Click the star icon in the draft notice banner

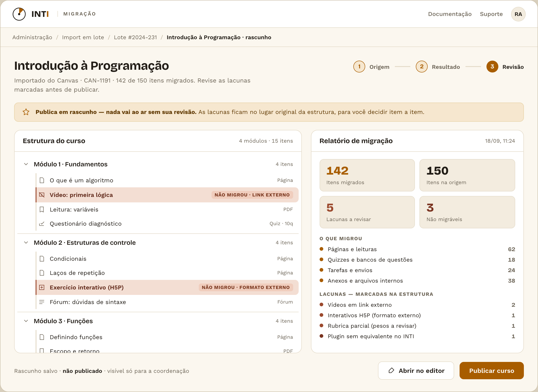(x=26, y=112)
